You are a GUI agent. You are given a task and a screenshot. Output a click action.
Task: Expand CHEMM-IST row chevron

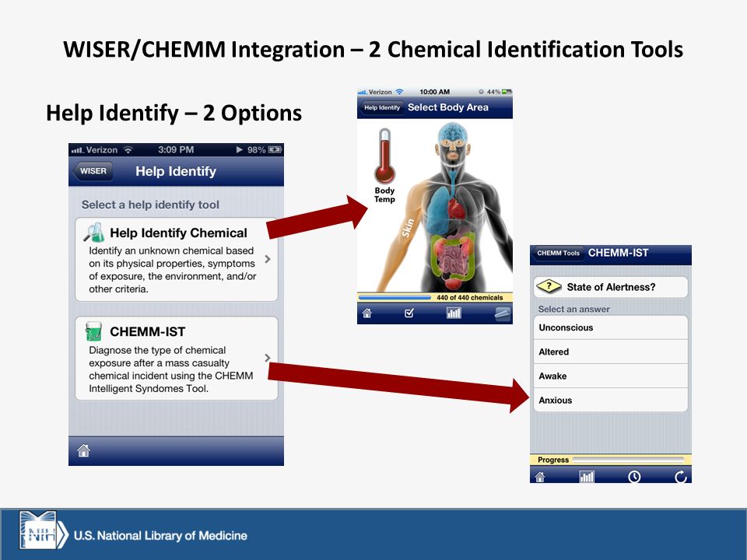(x=268, y=358)
